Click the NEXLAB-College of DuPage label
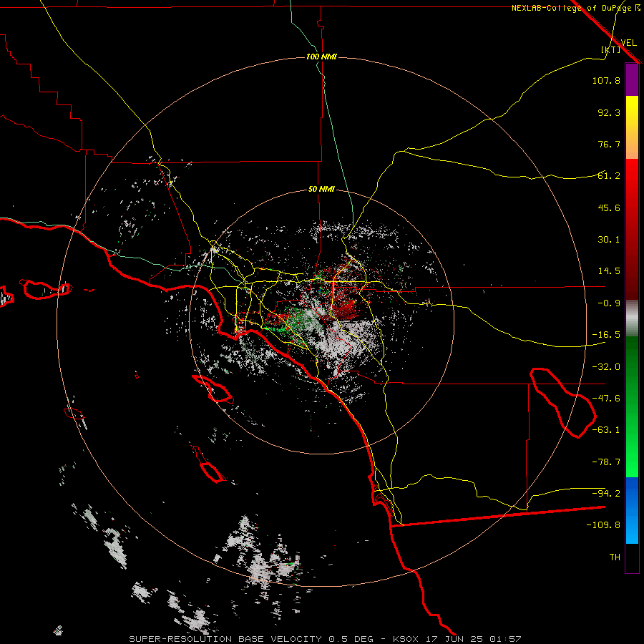The width and height of the screenshot is (644, 644). pyautogui.click(x=575, y=8)
